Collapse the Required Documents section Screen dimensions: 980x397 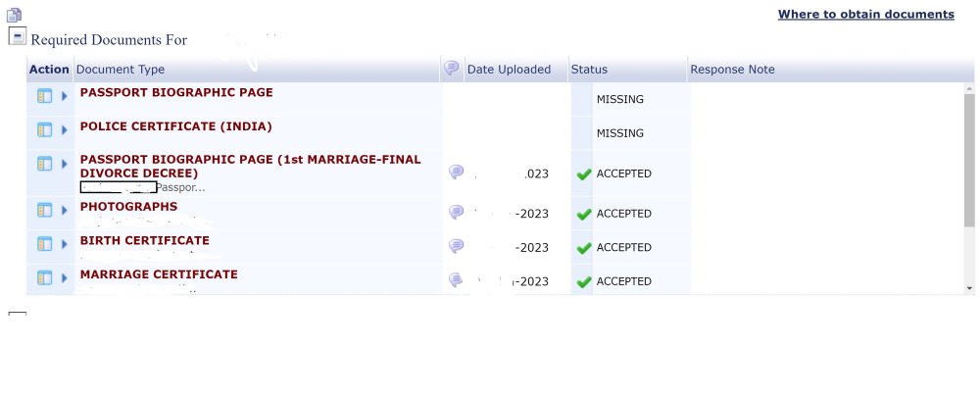[x=18, y=36]
